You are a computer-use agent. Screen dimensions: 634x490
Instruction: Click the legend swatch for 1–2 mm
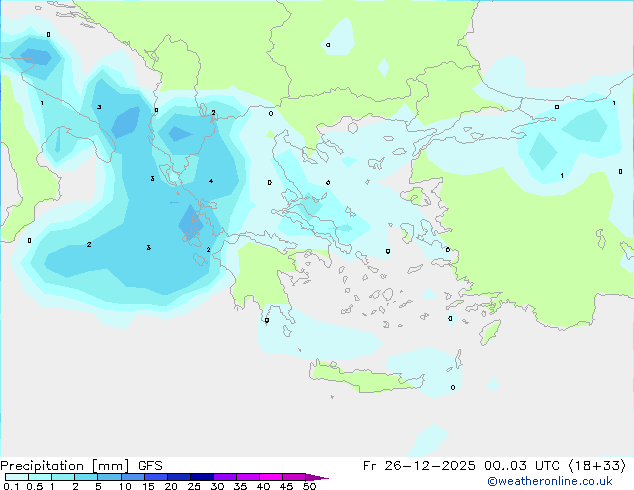[63, 477]
